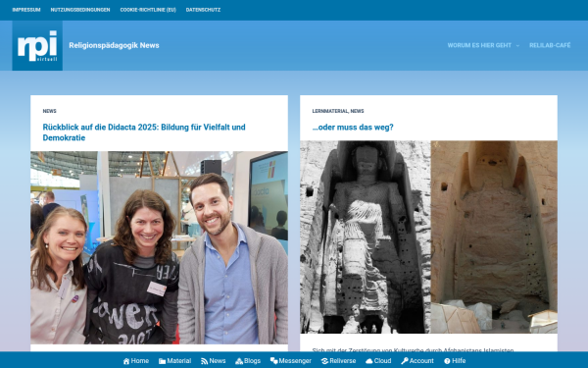
Task: Click the Home house icon in bottom bar
Action: 126,361
